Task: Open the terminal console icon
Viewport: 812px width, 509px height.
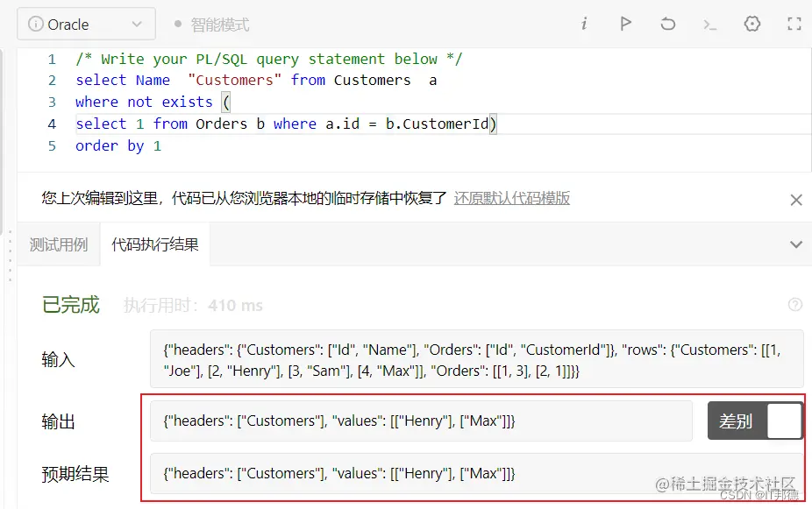Action: (709, 25)
